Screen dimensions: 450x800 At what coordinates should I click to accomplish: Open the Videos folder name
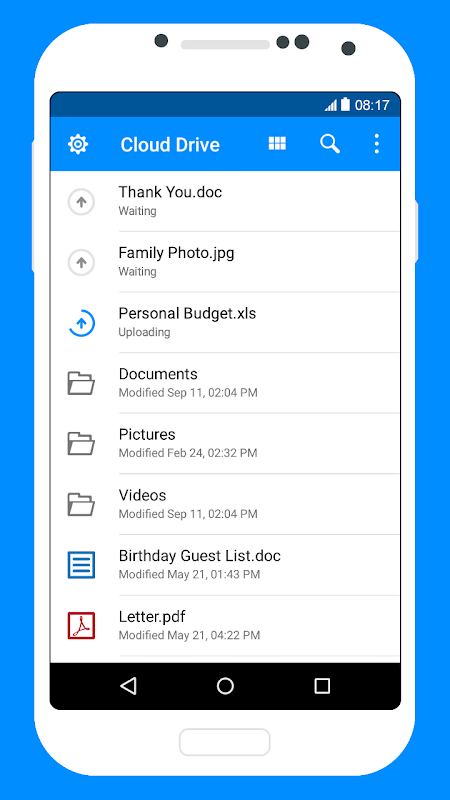tap(142, 495)
